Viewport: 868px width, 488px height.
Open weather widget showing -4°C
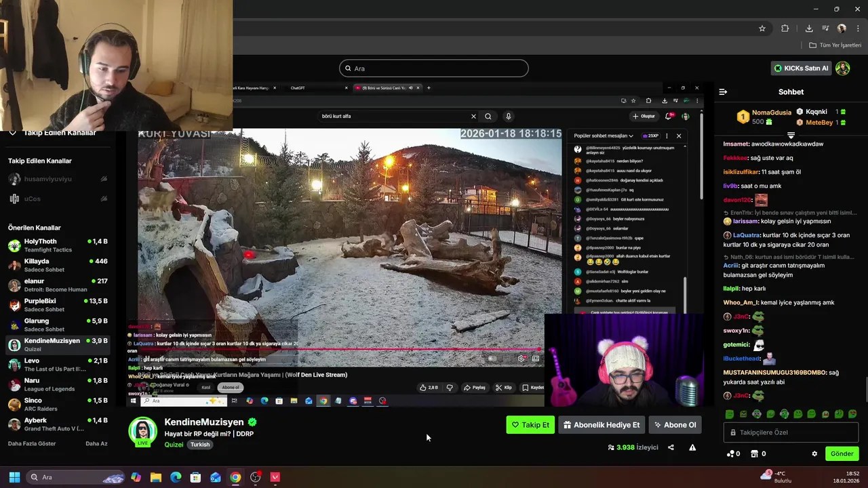tap(776, 477)
